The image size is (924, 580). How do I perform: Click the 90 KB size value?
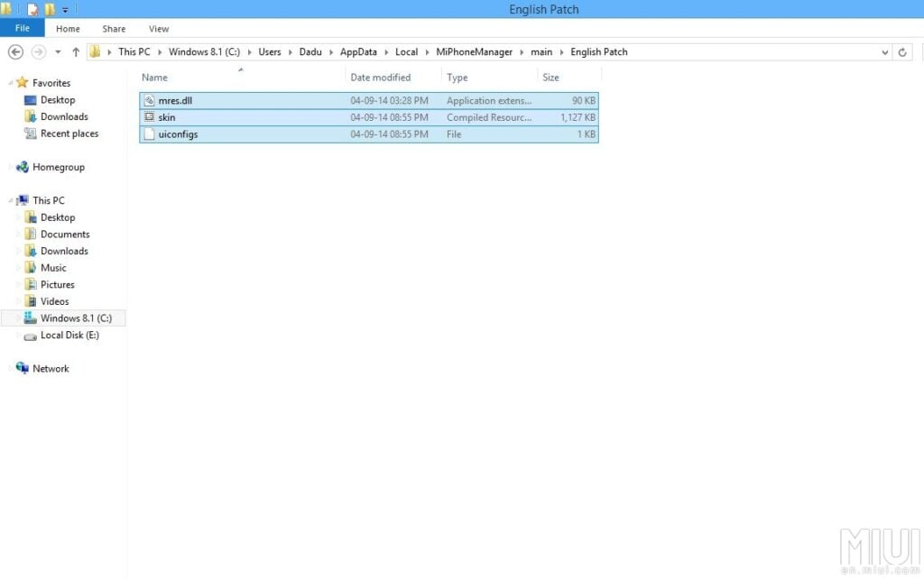click(x=584, y=101)
